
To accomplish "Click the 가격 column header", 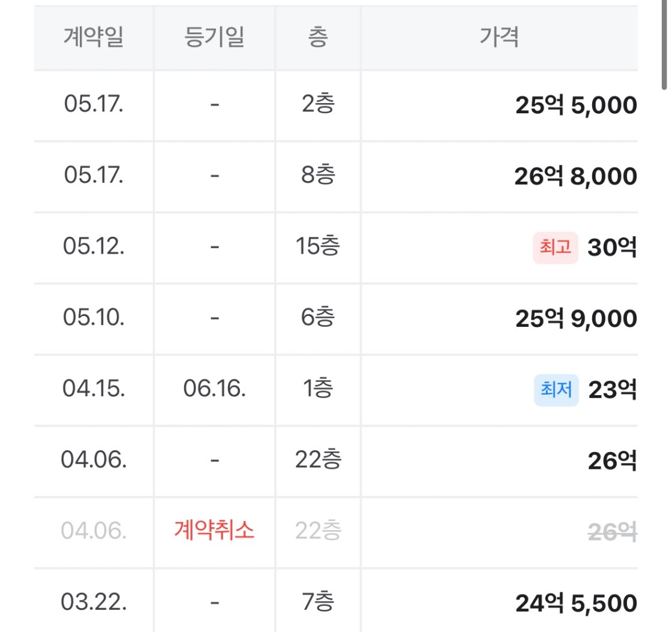I will click(x=499, y=38).
